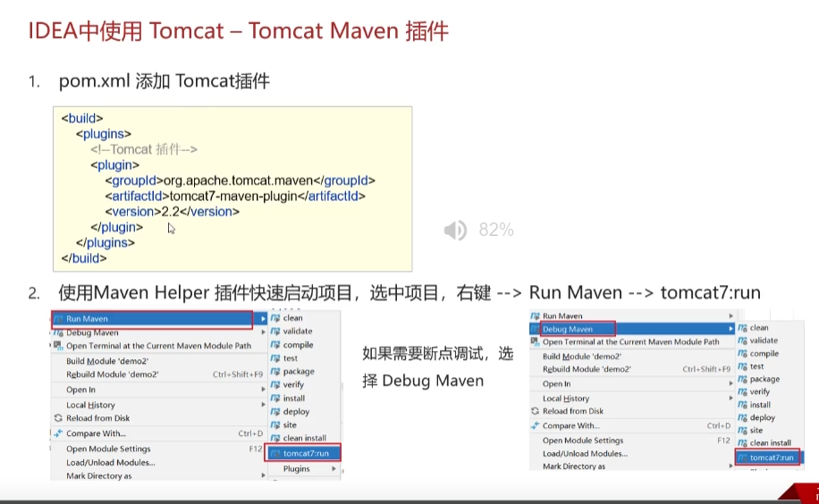Screen dimensions: 819x504
Task: Run tomcat7:run from the right debug submenu
Action: pos(768,458)
